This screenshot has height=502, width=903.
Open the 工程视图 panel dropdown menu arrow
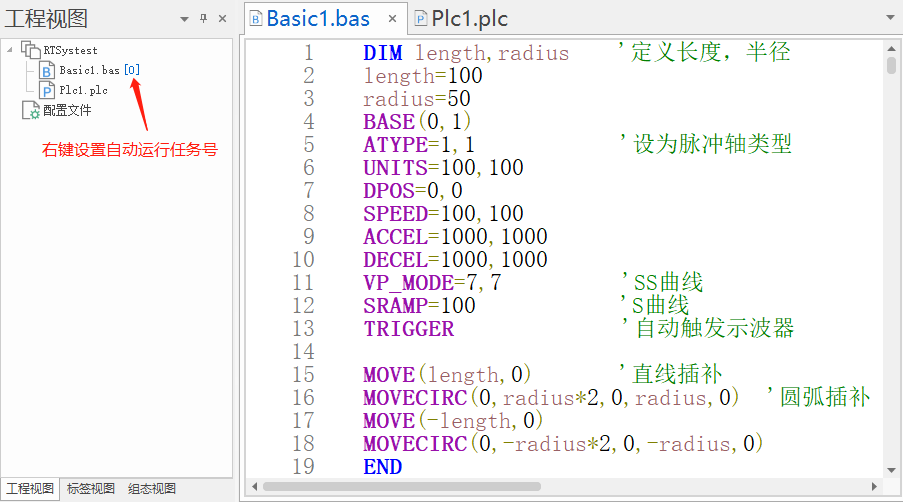pos(184,19)
